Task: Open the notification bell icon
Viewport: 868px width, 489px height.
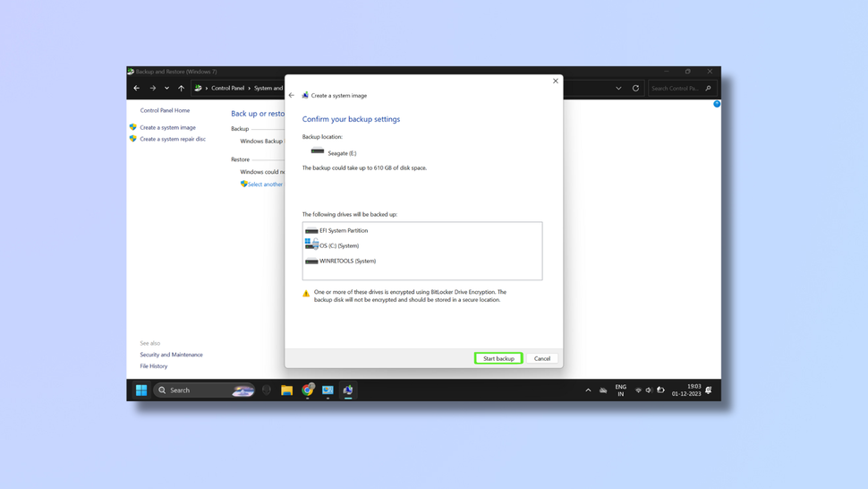Action: [709, 390]
